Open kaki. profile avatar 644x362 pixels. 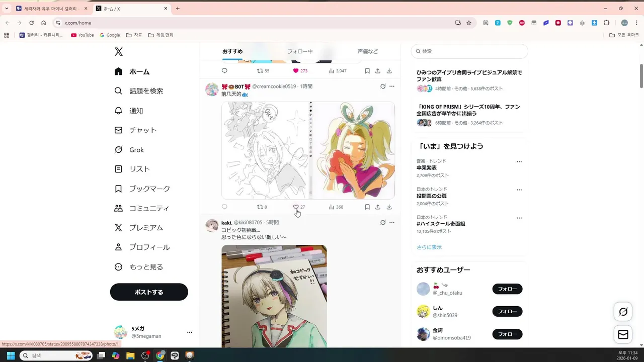212,225
